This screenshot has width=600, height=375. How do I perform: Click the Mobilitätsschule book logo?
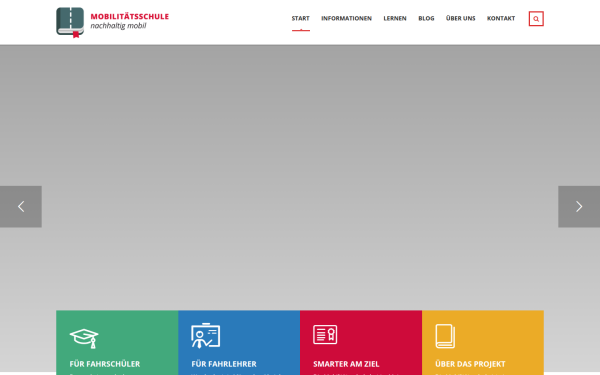pyautogui.click(x=70, y=22)
